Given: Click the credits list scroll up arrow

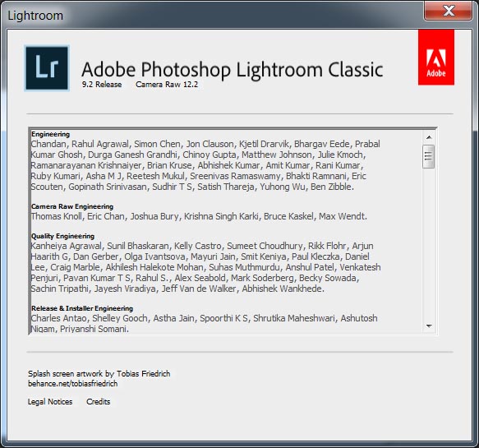Looking at the screenshot, I should [x=429, y=137].
